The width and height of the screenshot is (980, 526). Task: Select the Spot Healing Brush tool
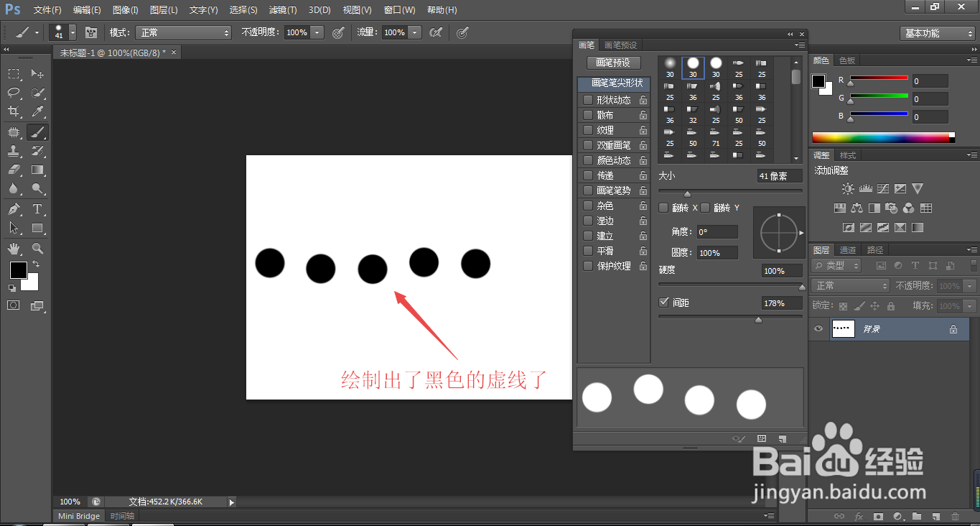14,132
